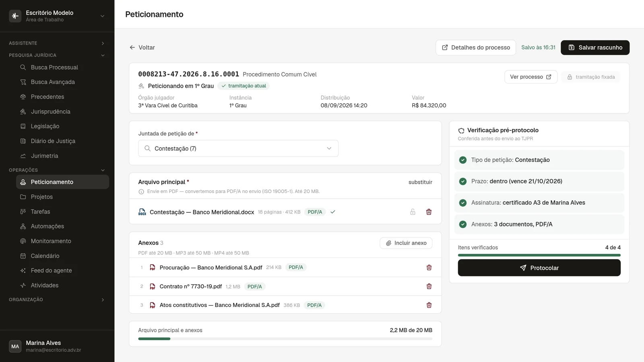The height and width of the screenshot is (362, 644).
Task: Click Salvar rascunho button
Action: point(595,47)
